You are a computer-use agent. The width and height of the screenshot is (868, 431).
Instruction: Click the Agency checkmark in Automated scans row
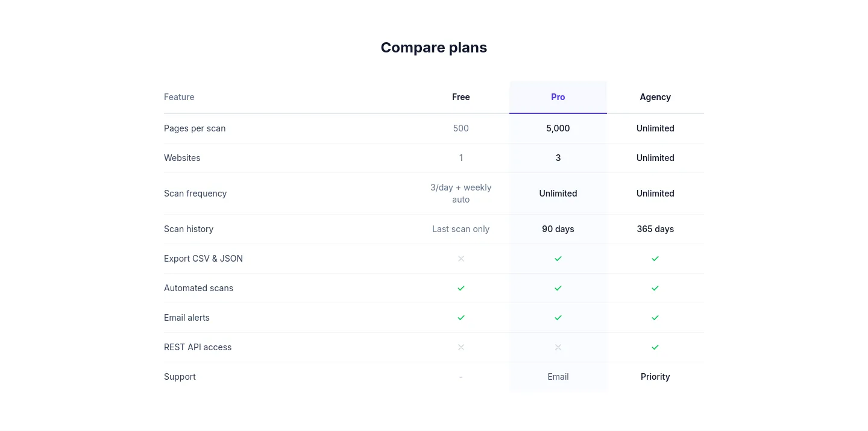pos(655,288)
